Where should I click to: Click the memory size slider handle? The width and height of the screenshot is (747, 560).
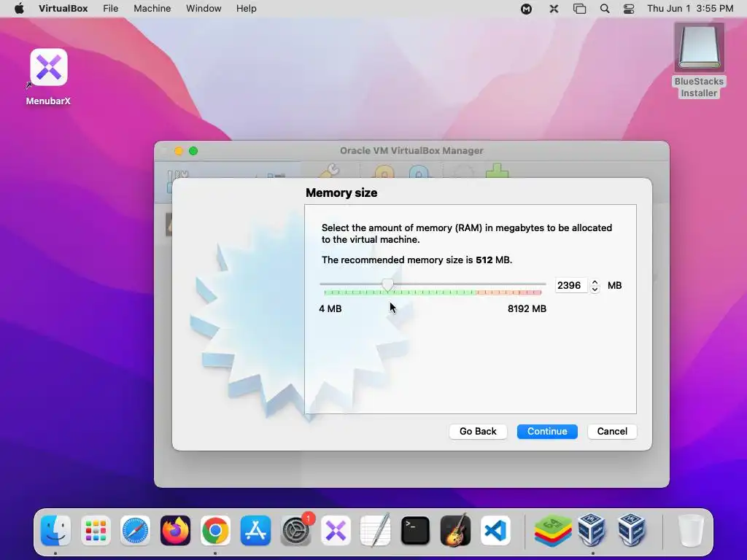388,285
